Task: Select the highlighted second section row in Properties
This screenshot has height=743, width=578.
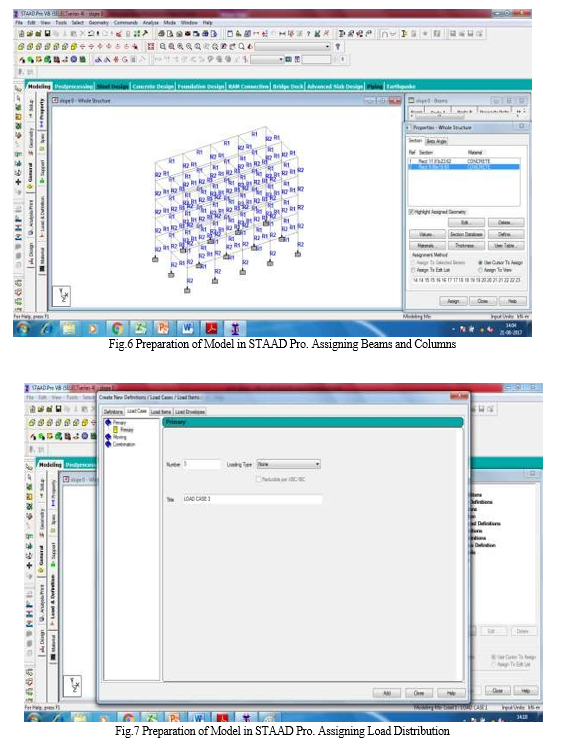Action: 464,167
